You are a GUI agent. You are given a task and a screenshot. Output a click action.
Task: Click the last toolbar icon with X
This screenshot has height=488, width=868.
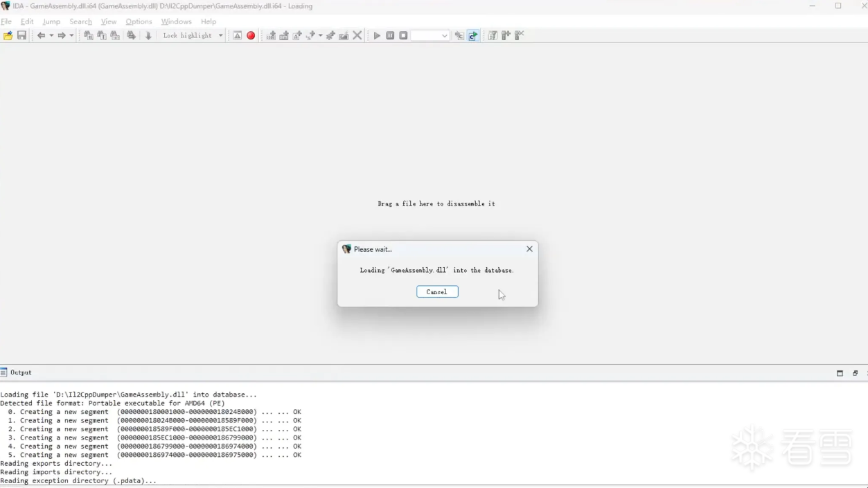520,35
